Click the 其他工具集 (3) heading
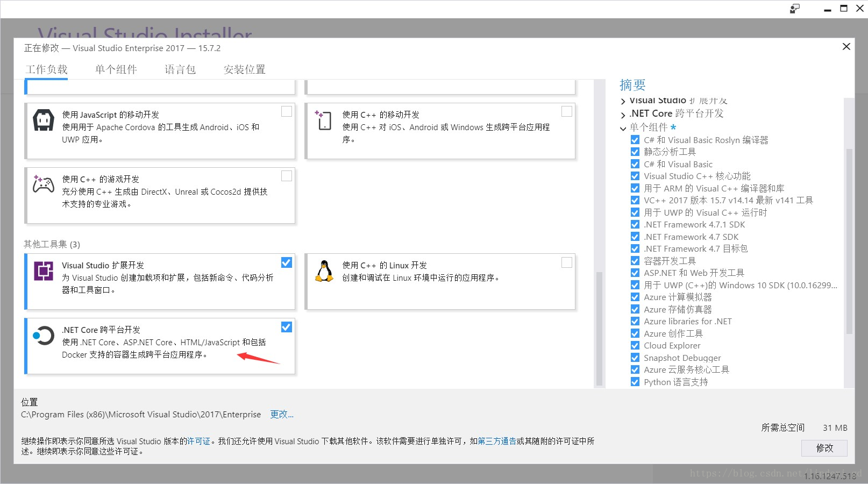The width and height of the screenshot is (868, 484). [52, 244]
